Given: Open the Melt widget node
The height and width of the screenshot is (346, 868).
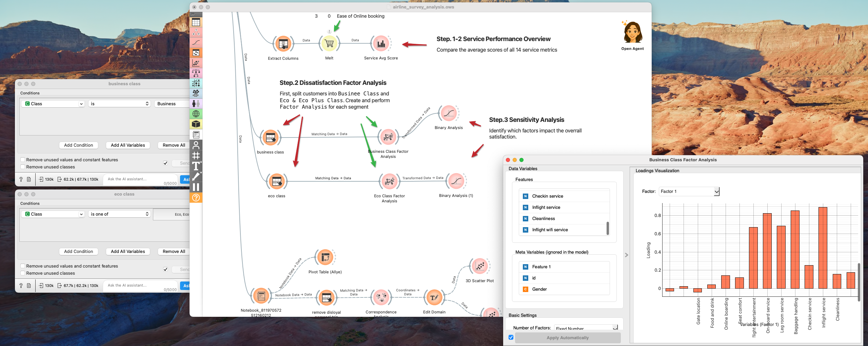Looking at the screenshot, I should tap(329, 44).
